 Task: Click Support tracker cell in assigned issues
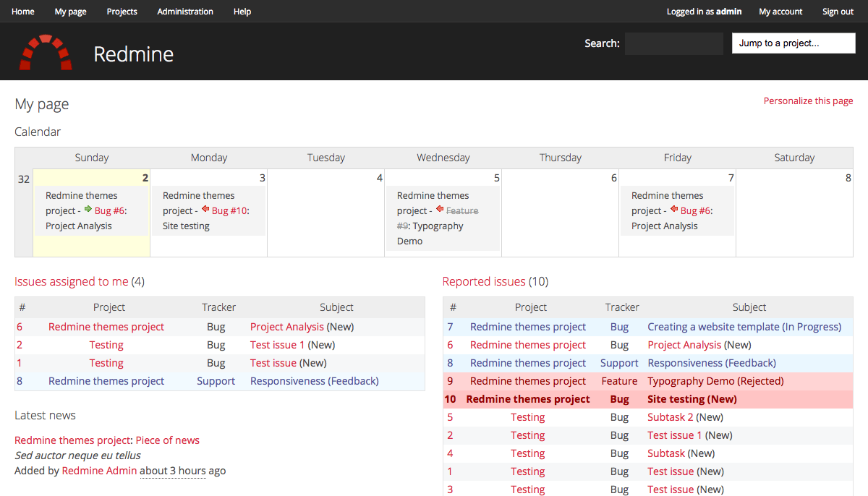216,381
